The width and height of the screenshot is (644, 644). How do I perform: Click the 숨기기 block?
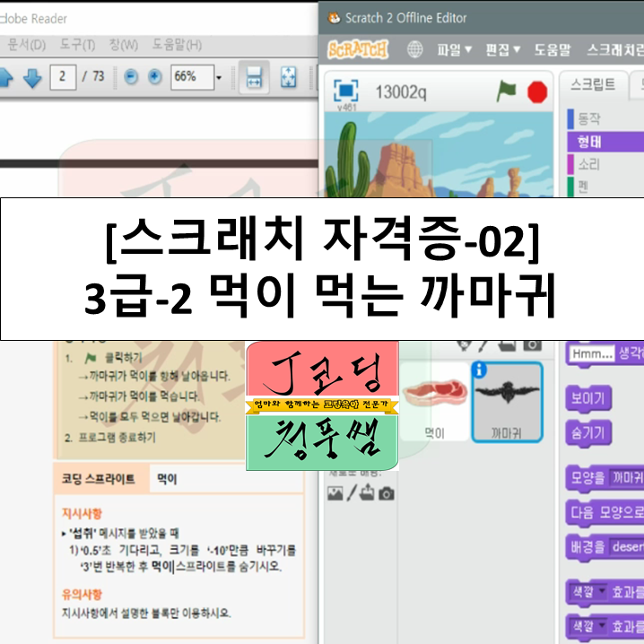pos(588,432)
